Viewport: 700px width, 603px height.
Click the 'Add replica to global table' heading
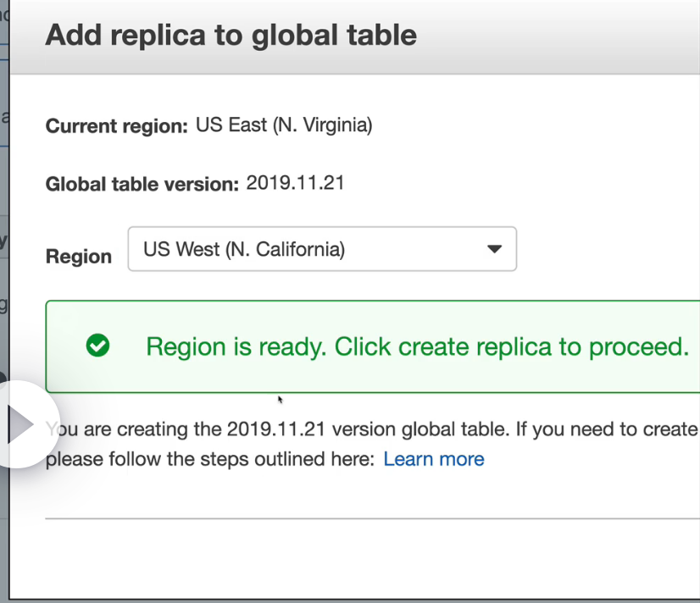pos(231,35)
